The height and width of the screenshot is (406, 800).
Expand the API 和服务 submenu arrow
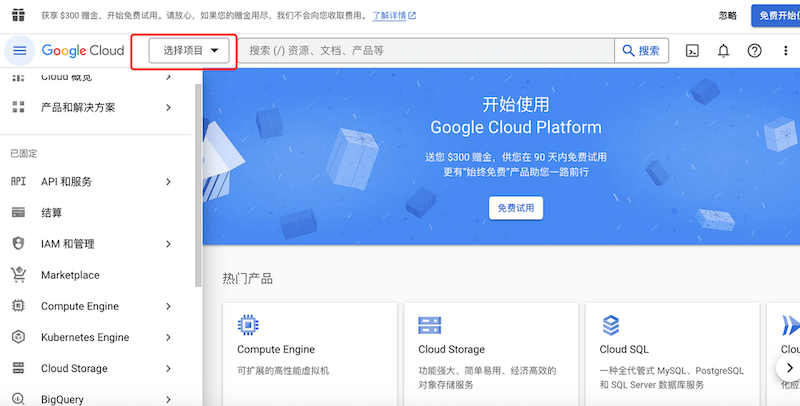[168, 182]
